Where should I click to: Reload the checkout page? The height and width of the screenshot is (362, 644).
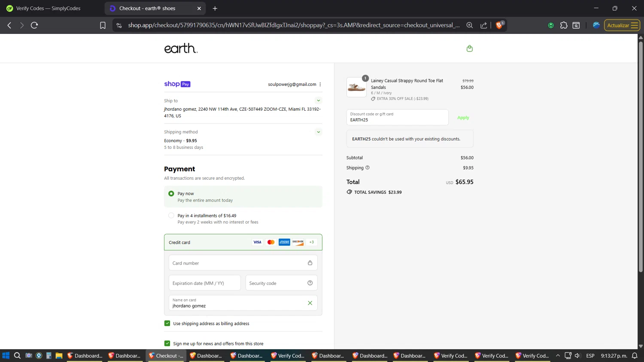34,25
